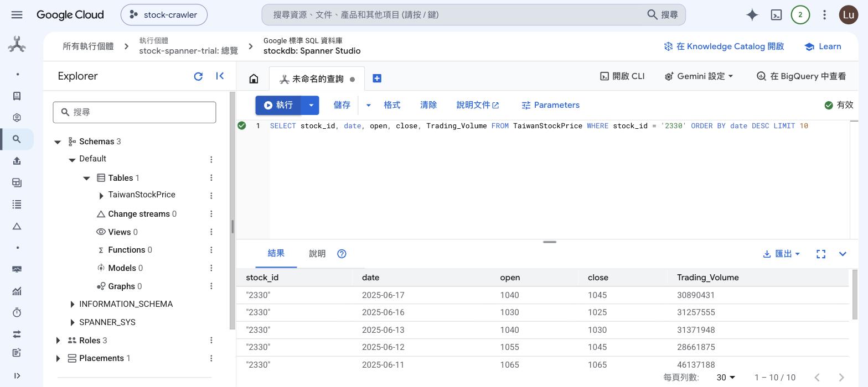This screenshot has height=387, width=868.
Task: Open help icon beside the 說明 tab
Action: tap(342, 254)
